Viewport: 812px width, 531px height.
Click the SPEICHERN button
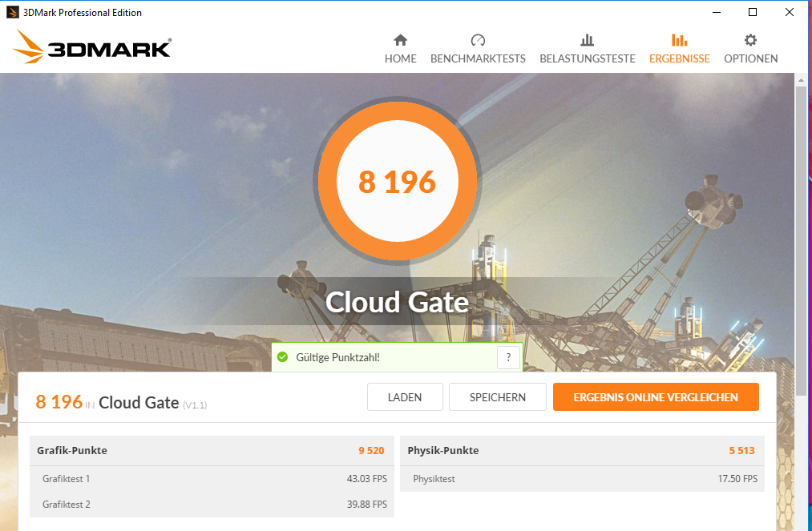[498, 397]
